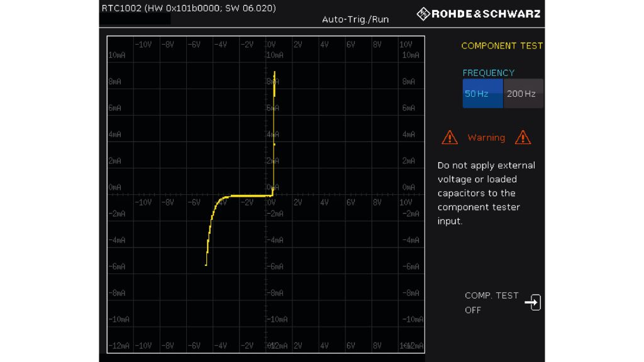This screenshot has height=362, width=644.
Task: Click the warning triangle right of Warning
Action: click(x=523, y=137)
